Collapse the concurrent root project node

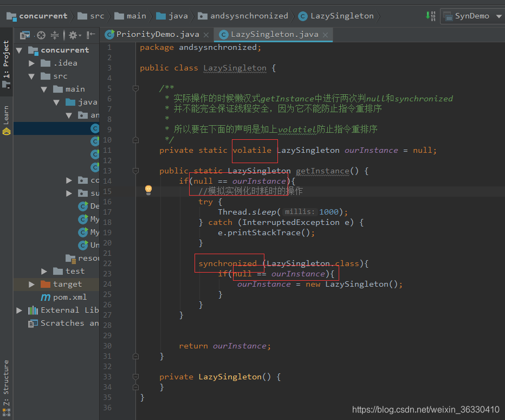click(x=20, y=50)
